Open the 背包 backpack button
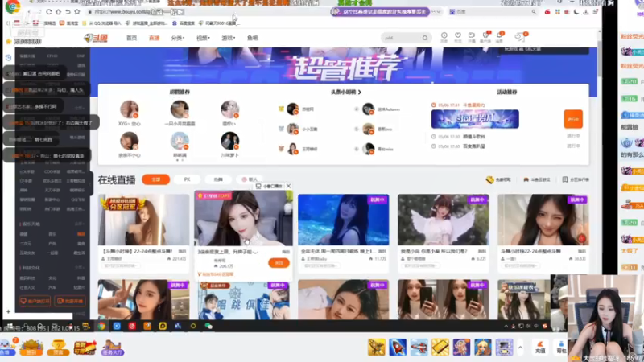 click(x=561, y=348)
